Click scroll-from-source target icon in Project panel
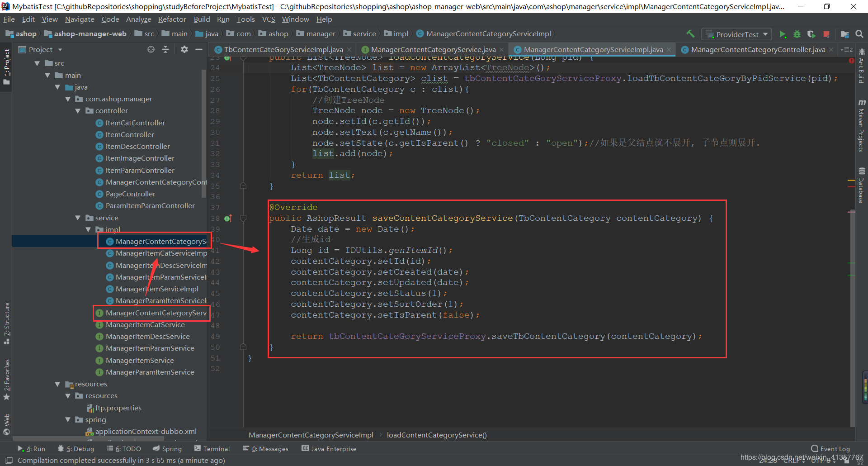 (151, 49)
